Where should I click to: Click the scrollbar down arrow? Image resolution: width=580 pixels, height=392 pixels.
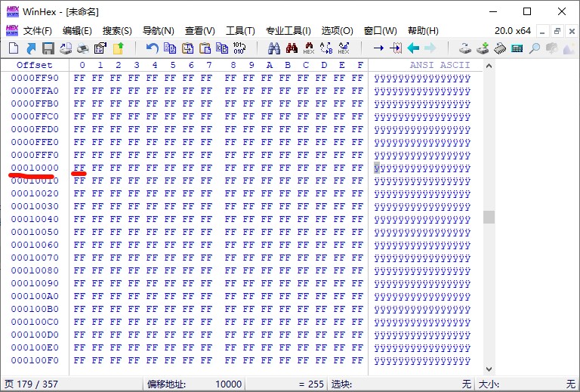(489, 369)
